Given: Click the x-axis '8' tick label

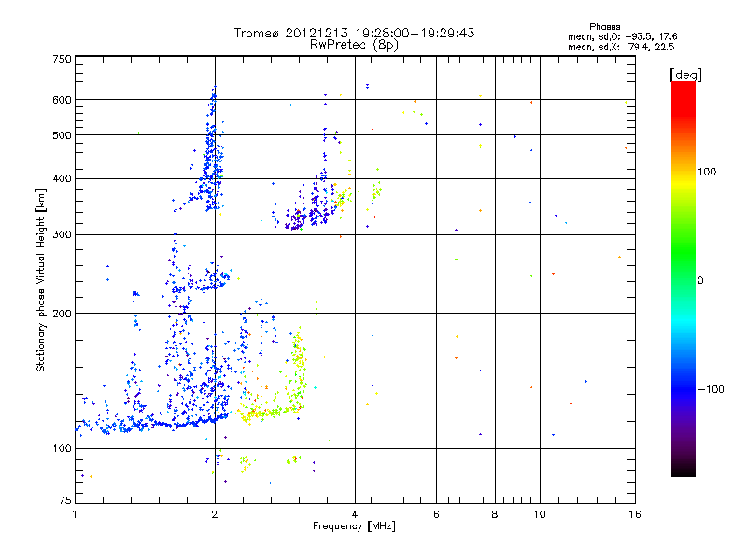Looking at the screenshot, I should [x=495, y=514].
